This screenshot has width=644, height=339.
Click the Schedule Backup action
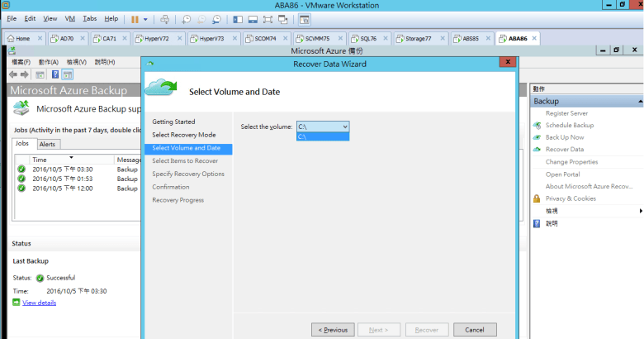pyautogui.click(x=569, y=125)
